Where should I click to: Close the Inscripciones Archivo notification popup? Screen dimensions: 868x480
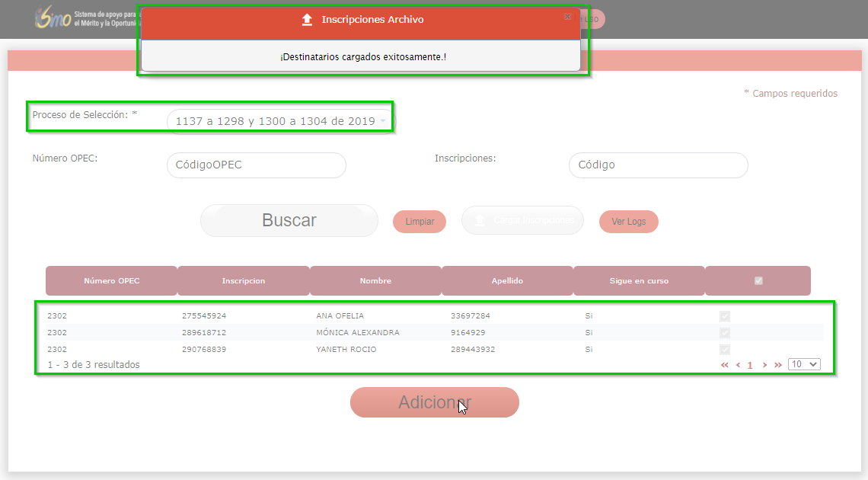point(567,16)
